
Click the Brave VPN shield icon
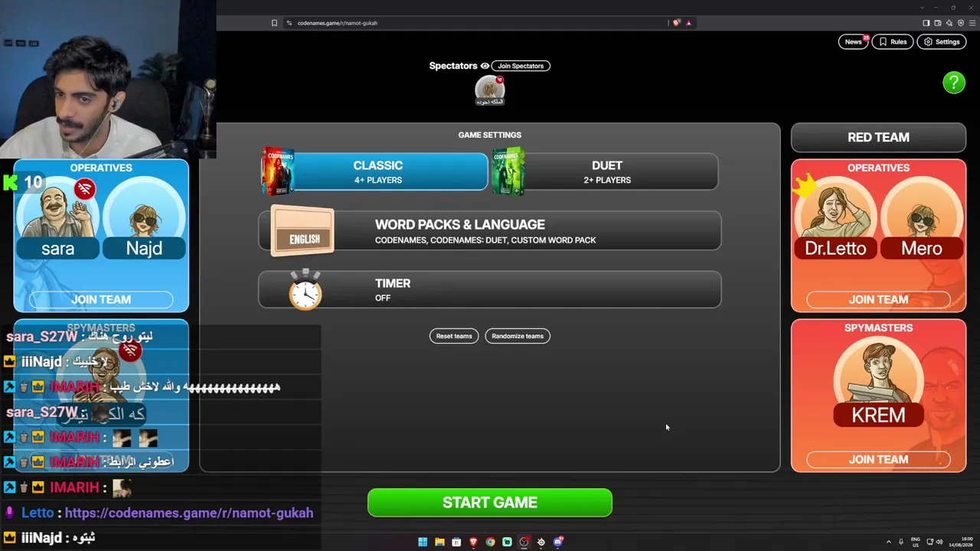[961, 23]
